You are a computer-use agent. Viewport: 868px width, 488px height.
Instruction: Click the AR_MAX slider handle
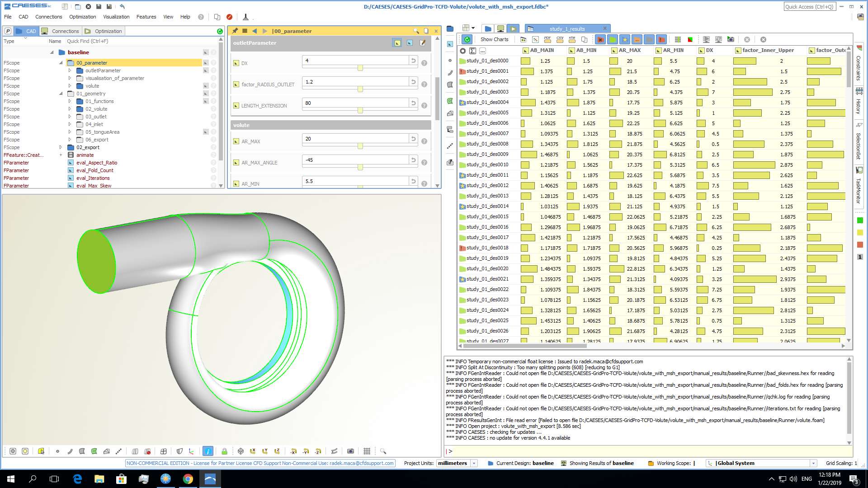360,146
